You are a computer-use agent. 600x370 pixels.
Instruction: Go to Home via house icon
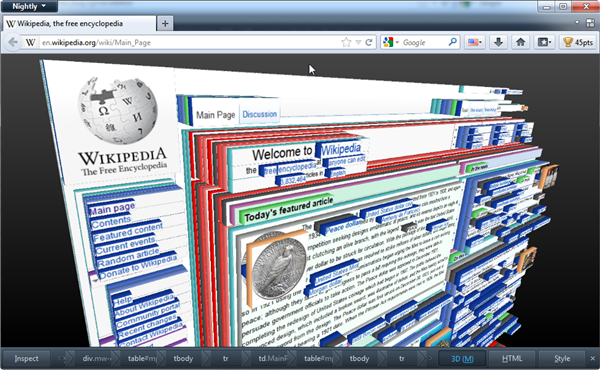[520, 42]
